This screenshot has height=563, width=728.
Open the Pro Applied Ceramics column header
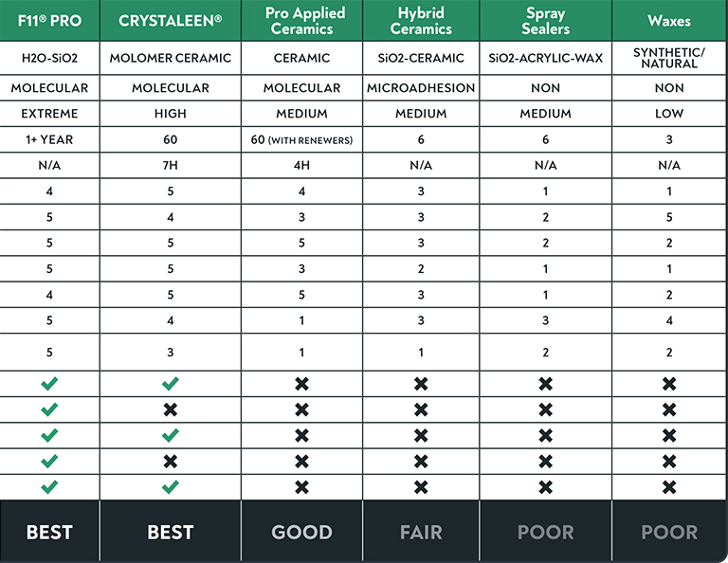pyautogui.click(x=301, y=21)
